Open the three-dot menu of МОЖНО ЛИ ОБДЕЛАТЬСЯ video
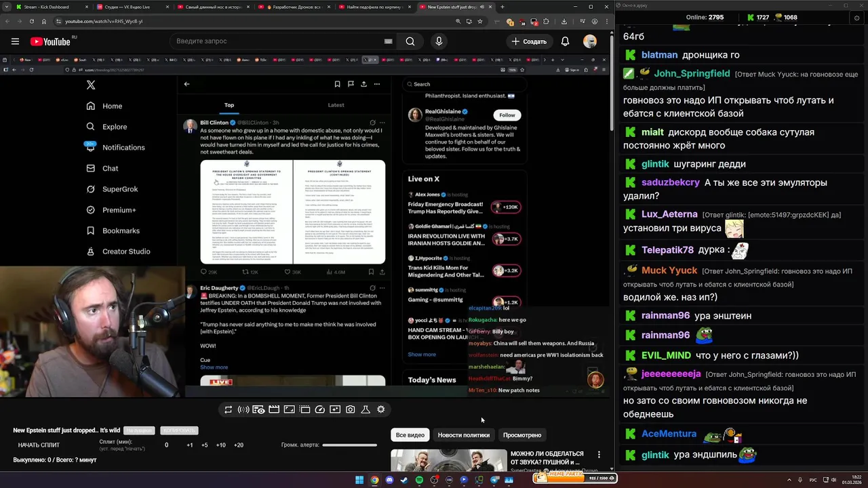The width and height of the screenshot is (868, 488). coord(599,455)
